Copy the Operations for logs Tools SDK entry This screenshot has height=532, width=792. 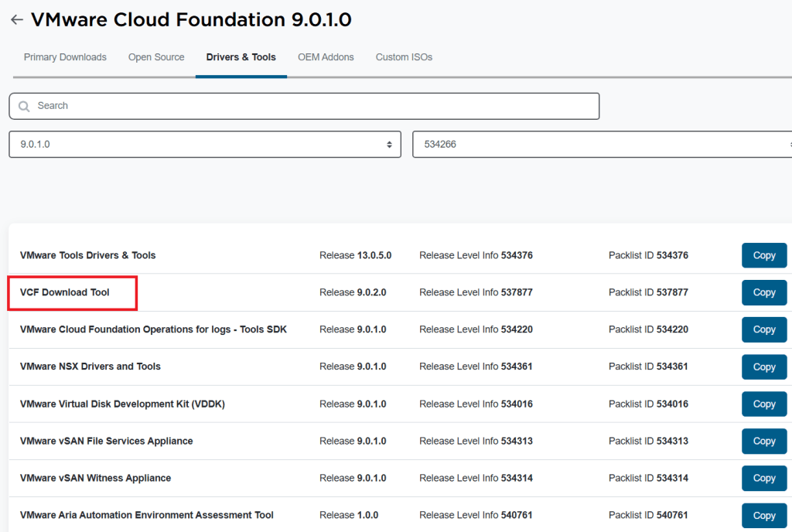[x=763, y=329]
